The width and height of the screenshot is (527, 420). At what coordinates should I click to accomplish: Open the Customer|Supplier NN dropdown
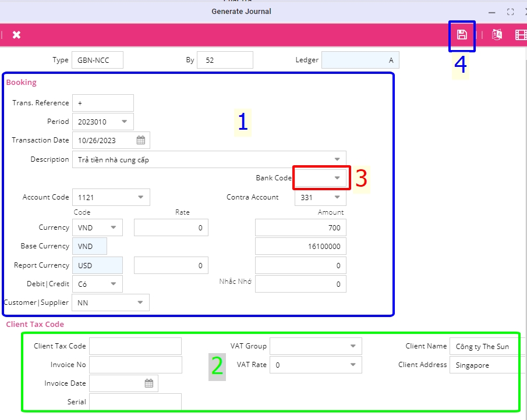[140, 302]
